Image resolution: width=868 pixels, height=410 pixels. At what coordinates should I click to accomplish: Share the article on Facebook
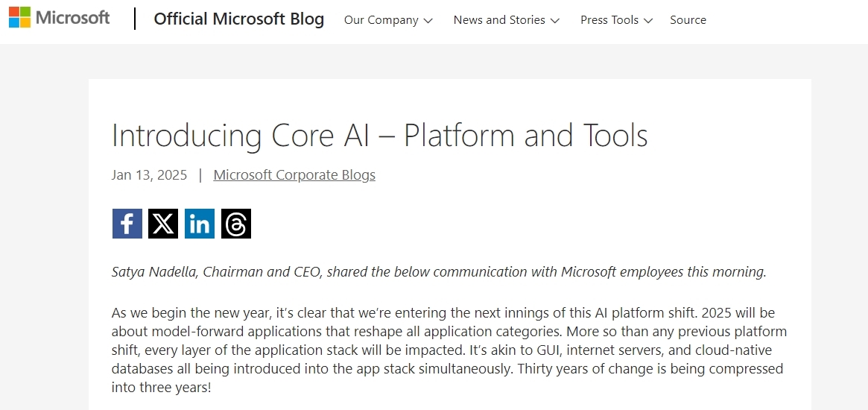(x=127, y=224)
